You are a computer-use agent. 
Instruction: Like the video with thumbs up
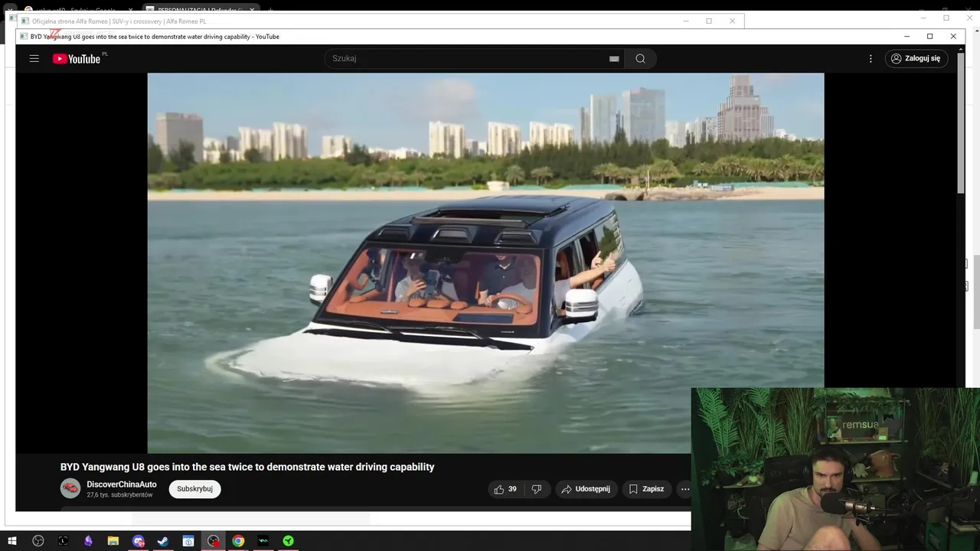pyautogui.click(x=506, y=489)
